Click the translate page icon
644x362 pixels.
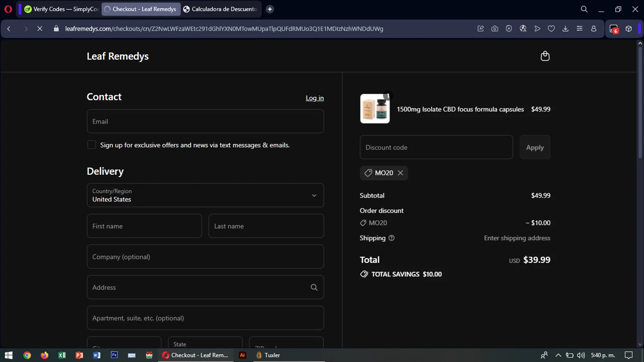point(523,29)
